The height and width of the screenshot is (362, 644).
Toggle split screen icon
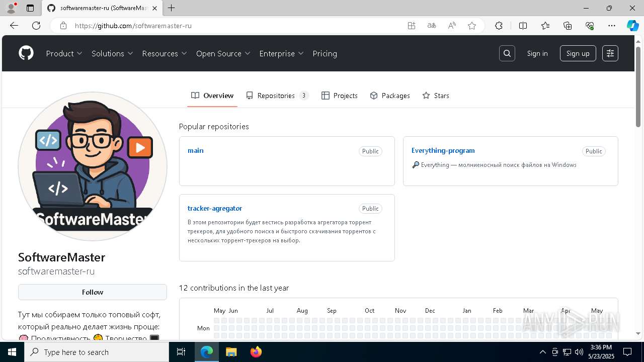pos(523,26)
